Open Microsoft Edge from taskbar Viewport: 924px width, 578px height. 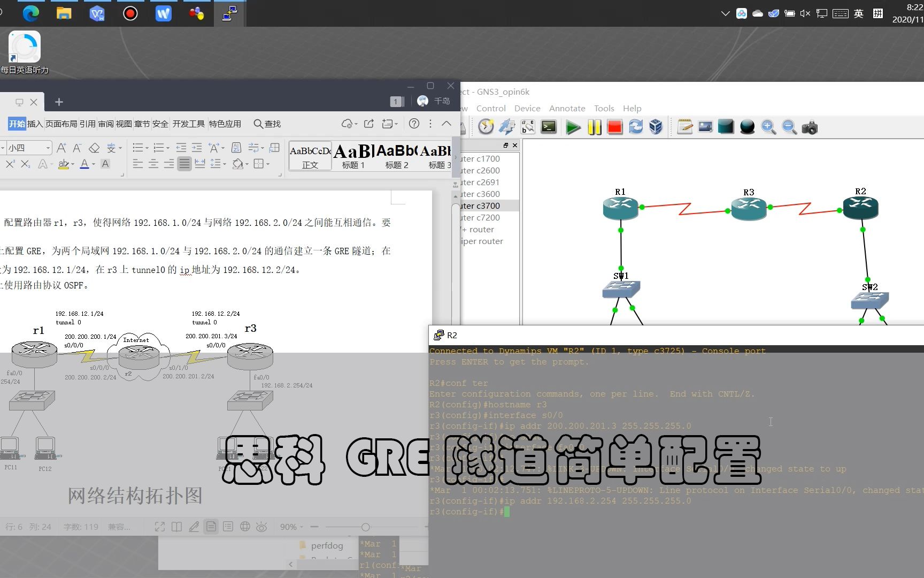31,13
